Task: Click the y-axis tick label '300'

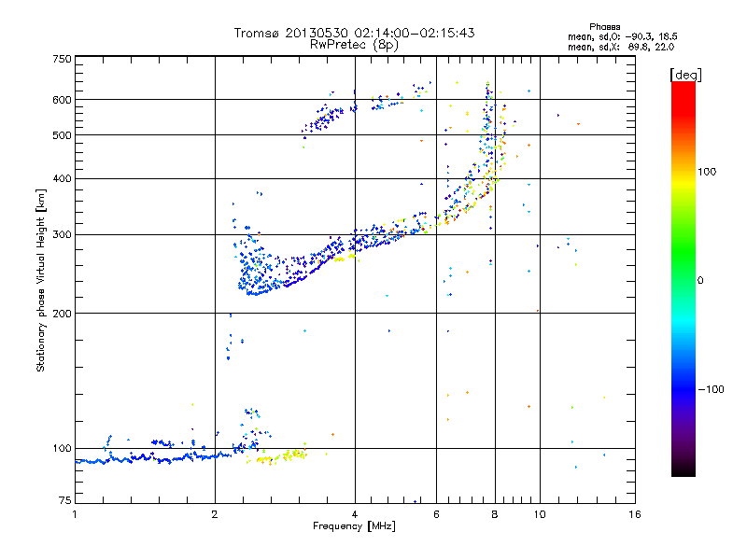Action: point(62,234)
